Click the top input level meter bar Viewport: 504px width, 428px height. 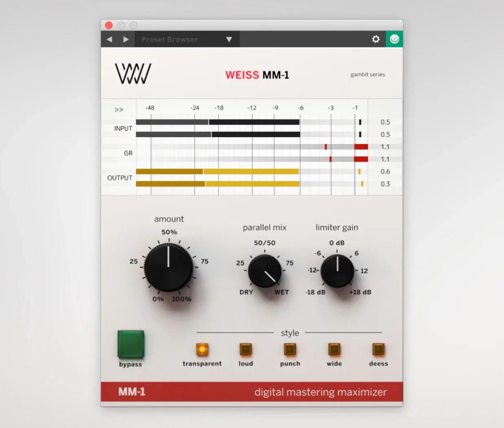pos(218,122)
